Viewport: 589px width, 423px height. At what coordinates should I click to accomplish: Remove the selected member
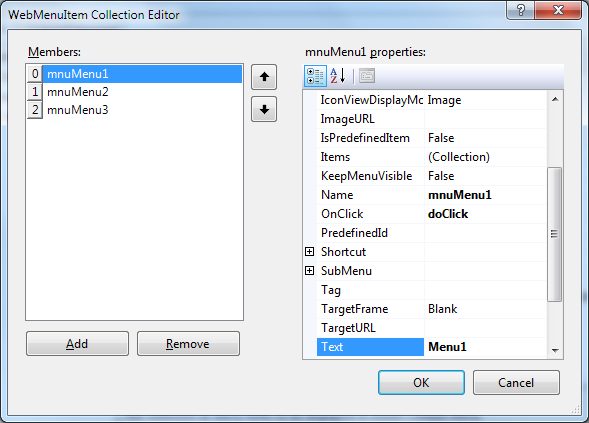click(x=188, y=343)
